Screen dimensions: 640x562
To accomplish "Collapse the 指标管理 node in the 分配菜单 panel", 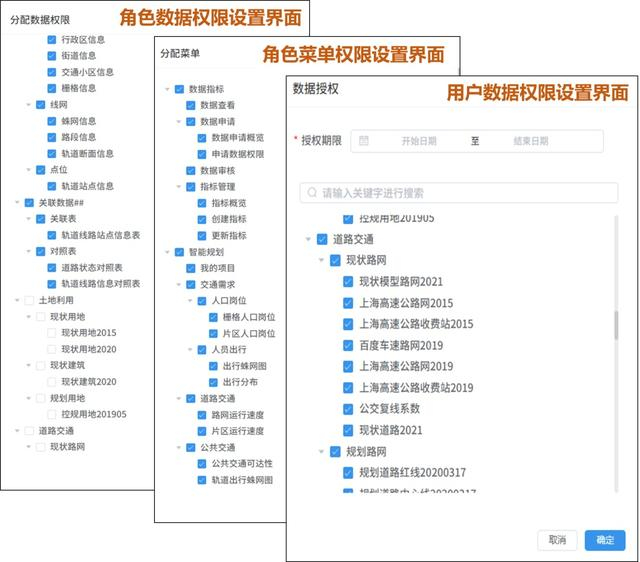I will [x=178, y=187].
